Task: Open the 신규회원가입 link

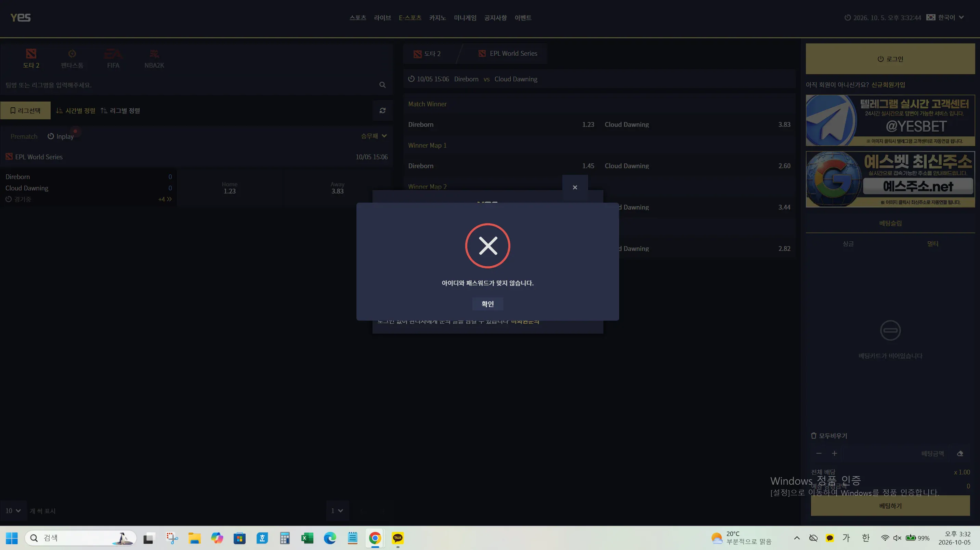Action: (x=888, y=85)
